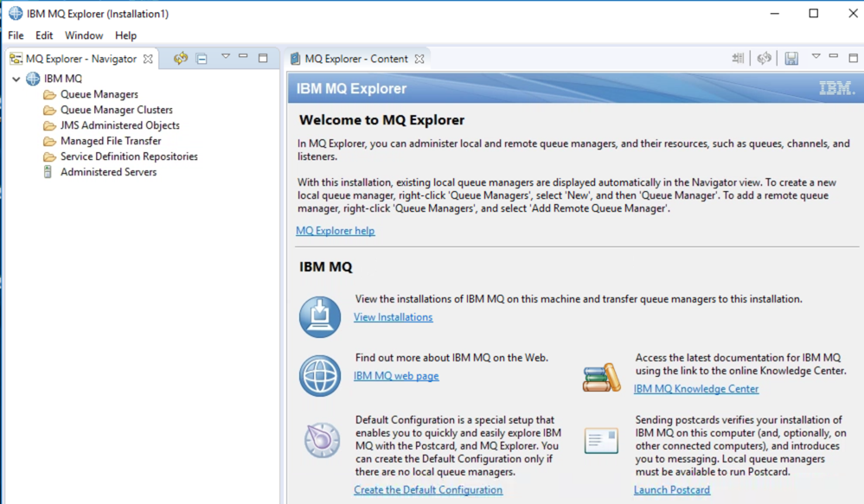Image resolution: width=864 pixels, height=504 pixels.
Task: Open the Edit menu
Action: coord(44,35)
